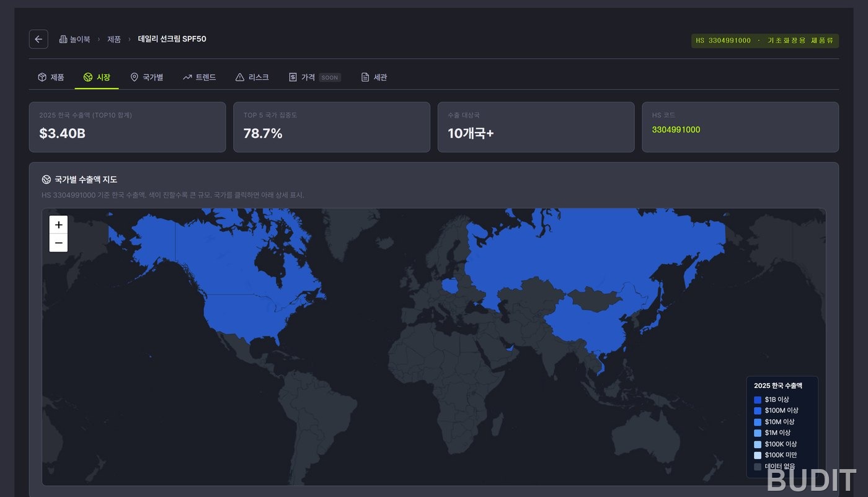This screenshot has height=497, width=868.
Task: Click the HS 3304991000 기초화장용 제품류 badge
Action: click(x=765, y=41)
